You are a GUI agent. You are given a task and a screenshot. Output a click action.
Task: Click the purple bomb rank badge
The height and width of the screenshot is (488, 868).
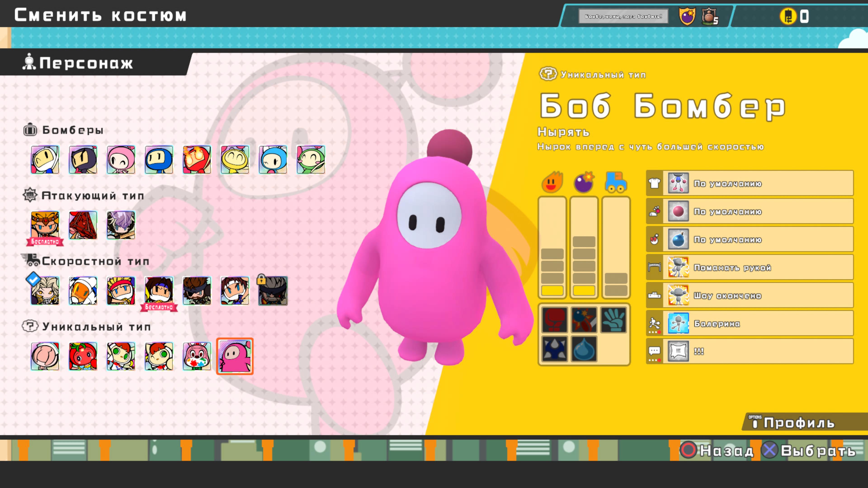click(687, 16)
